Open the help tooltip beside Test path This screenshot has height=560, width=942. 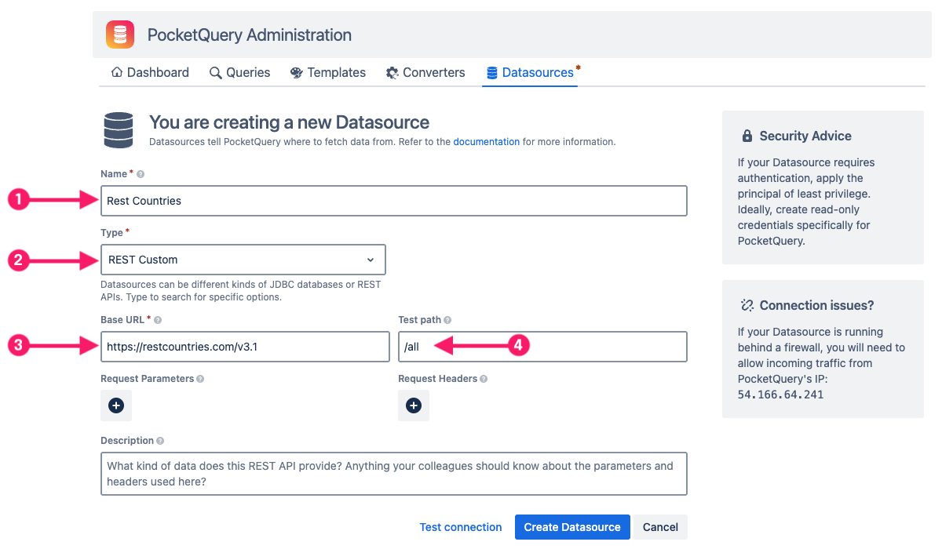(449, 319)
